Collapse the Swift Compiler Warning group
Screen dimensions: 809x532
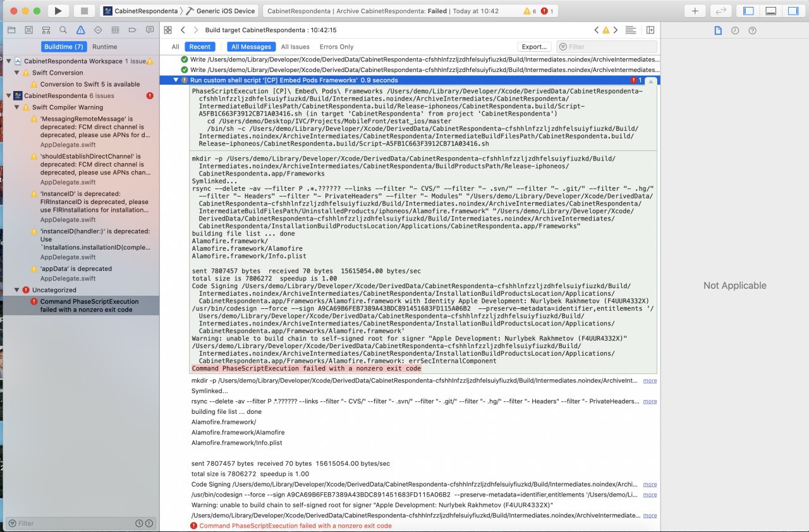[17, 107]
